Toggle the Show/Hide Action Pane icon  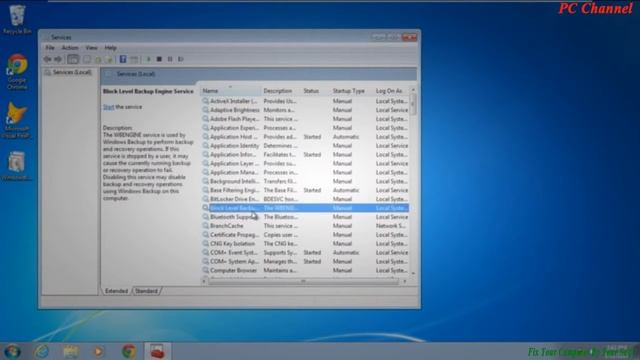click(x=134, y=59)
